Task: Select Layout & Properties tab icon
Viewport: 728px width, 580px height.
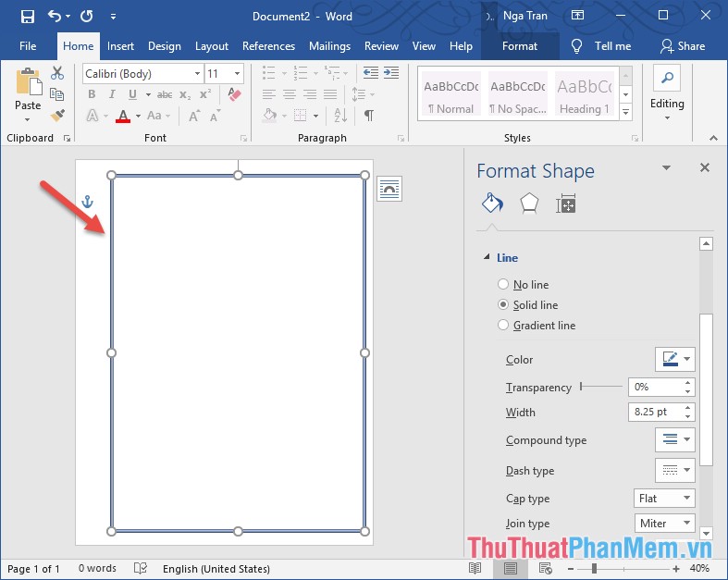Action: click(565, 204)
